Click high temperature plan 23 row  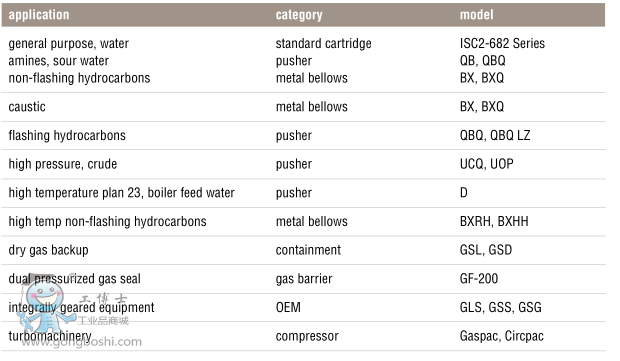(303, 193)
